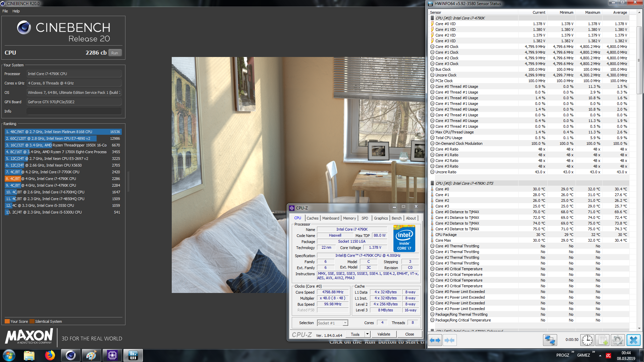Screen dimensions: 644x362
Task: Switch to the Mainboard tab in CPU-Z
Action: point(331,218)
